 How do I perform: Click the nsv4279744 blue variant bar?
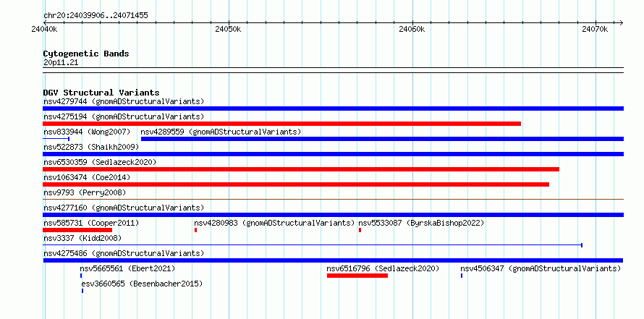(x=333, y=109)
